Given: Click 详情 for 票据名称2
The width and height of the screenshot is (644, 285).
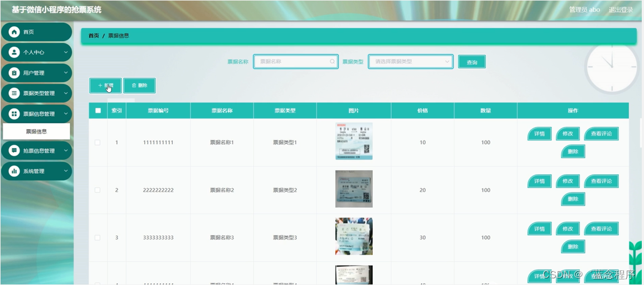Looking at the screenshot, I should [x=539, y=181].
